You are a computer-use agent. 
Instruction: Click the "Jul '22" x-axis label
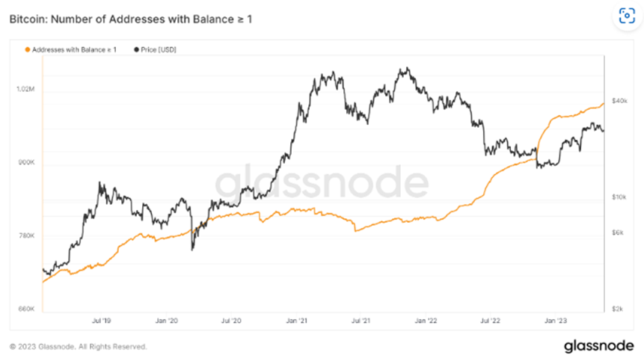coord(491,320)
